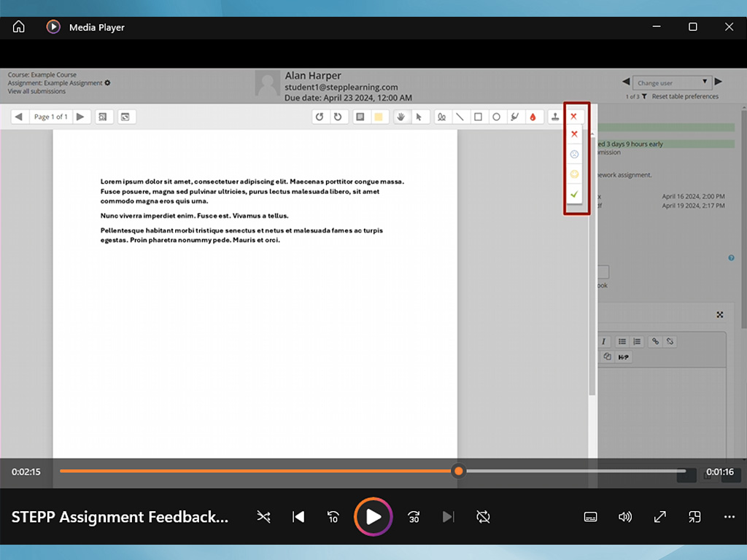Open the volume control
This screenshot has width=747, height=560.
tap(625, 517)
